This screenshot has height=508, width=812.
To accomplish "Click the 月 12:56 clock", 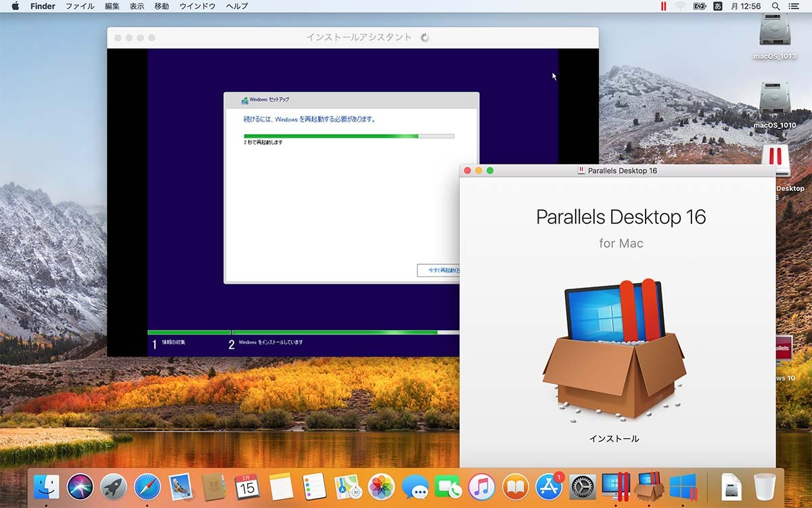I will click(x=745, y=6).
